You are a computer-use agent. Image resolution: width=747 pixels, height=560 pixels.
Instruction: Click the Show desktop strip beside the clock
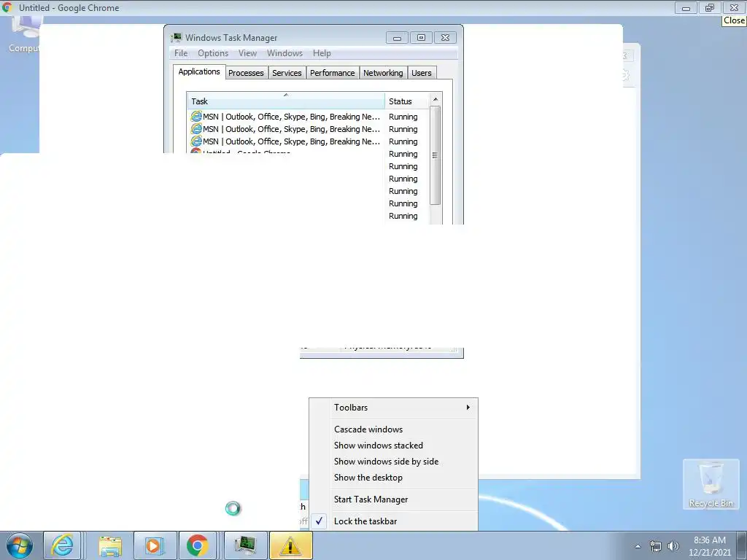coord(742,545)
